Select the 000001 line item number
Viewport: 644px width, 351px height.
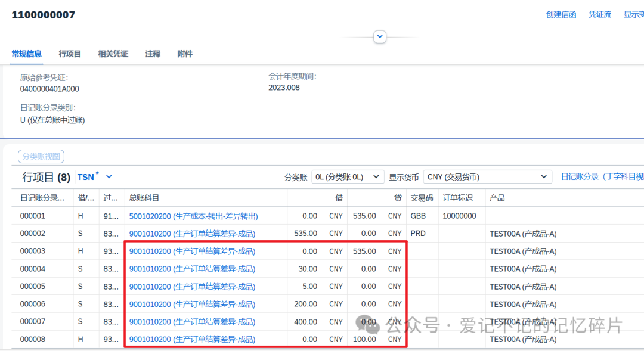[32, 216]
